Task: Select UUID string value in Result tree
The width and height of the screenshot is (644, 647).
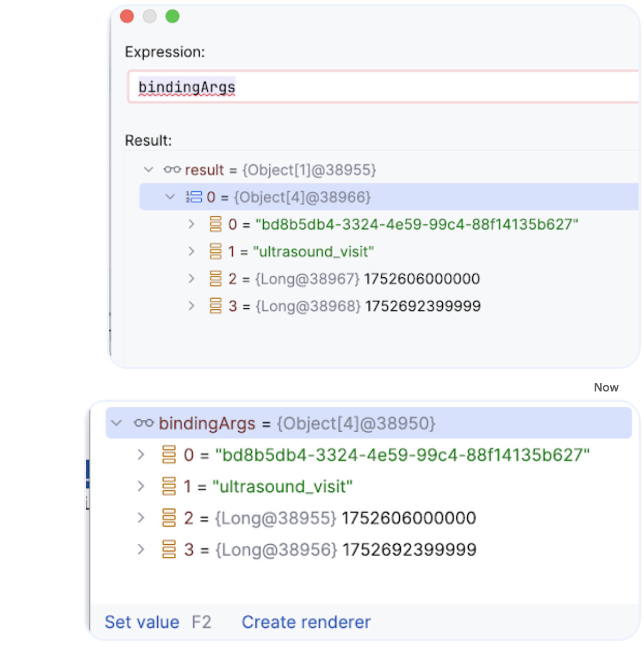Action: 417,224
